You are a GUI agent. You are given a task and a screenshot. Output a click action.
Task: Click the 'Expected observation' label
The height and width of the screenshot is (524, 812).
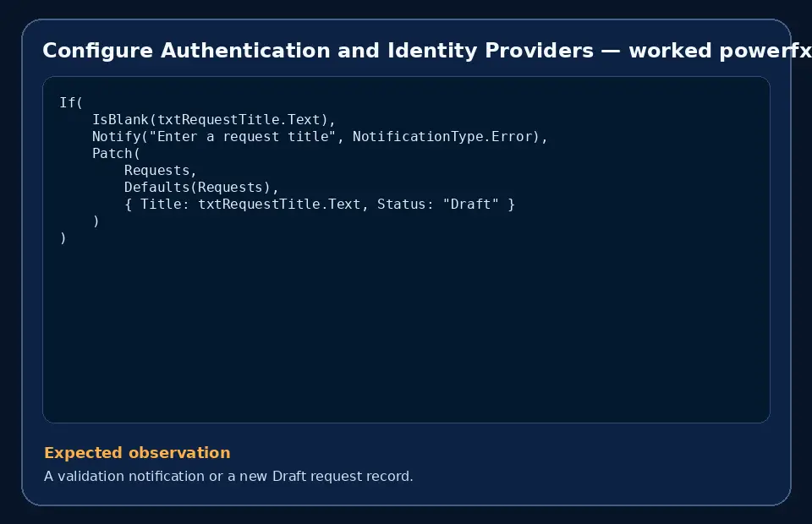coord(137,453)
